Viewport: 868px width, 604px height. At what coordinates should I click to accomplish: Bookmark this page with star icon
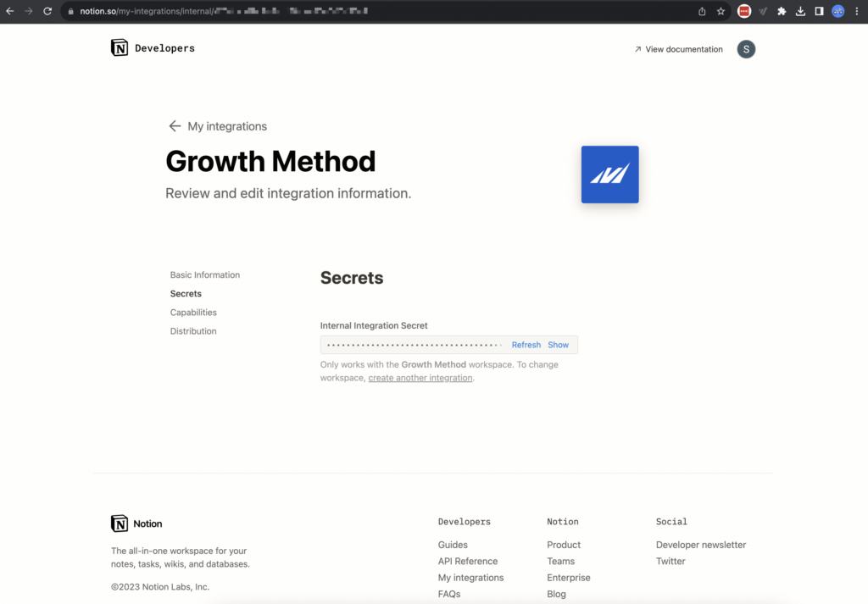(721, 11)
